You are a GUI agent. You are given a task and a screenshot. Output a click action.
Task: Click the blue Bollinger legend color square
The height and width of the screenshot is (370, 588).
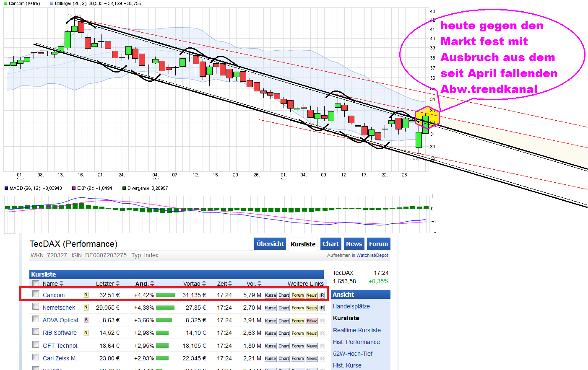click(51, 3)
